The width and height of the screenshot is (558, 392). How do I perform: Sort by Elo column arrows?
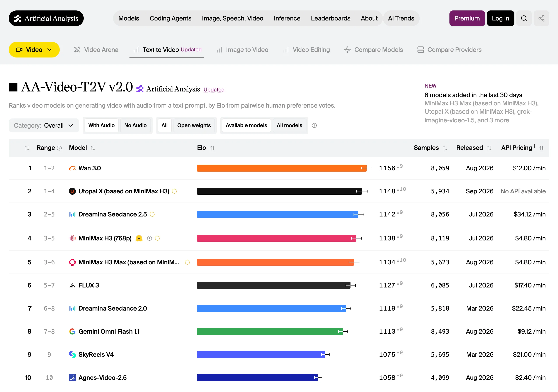(x=212, y=148)
